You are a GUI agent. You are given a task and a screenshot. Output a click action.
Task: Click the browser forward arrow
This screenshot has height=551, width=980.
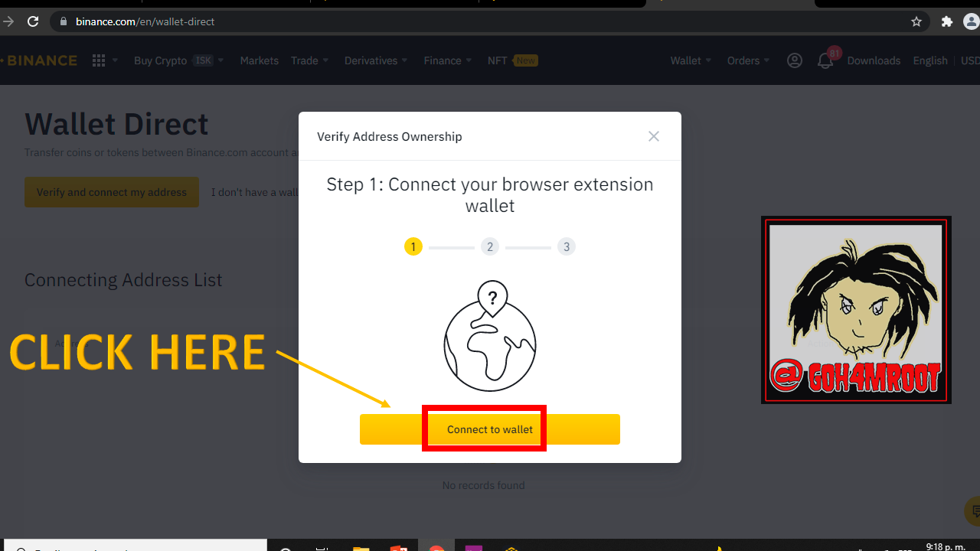[x=8, y=21]
